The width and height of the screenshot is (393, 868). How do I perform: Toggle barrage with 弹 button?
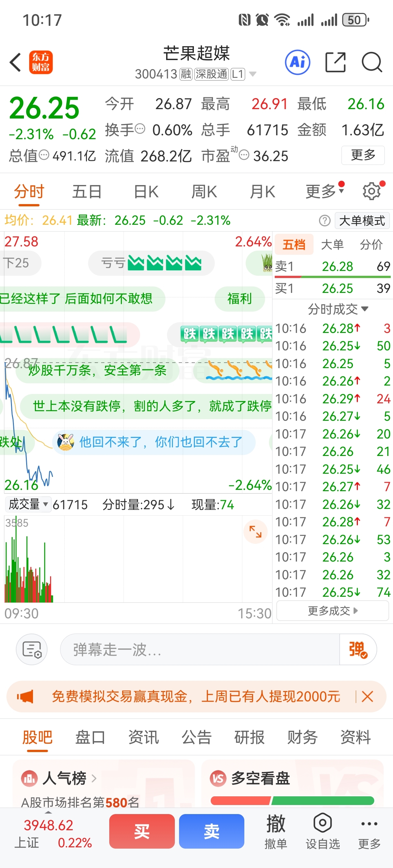[x=358, y=649]
